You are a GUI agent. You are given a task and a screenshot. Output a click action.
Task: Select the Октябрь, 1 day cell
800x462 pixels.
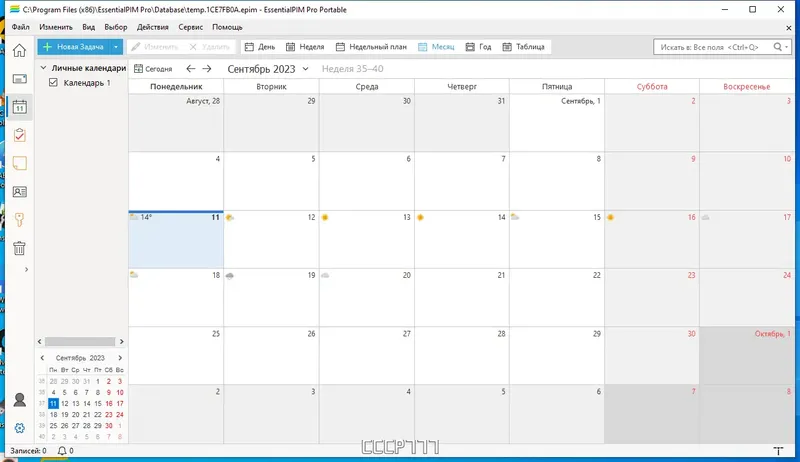746,355
